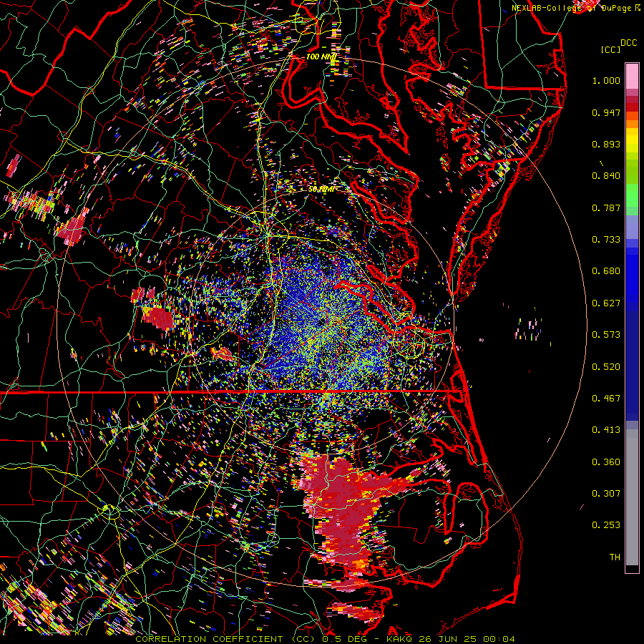Screen dimensions: 644x644
Task: Click the Correlation Coefficient caption at bottom
Action: (x=325, y=639)
